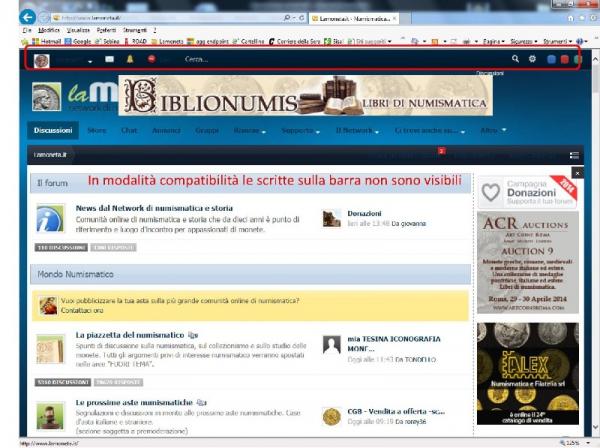
Task: Click the refresh icon in address bar
Action: (302, 18)
